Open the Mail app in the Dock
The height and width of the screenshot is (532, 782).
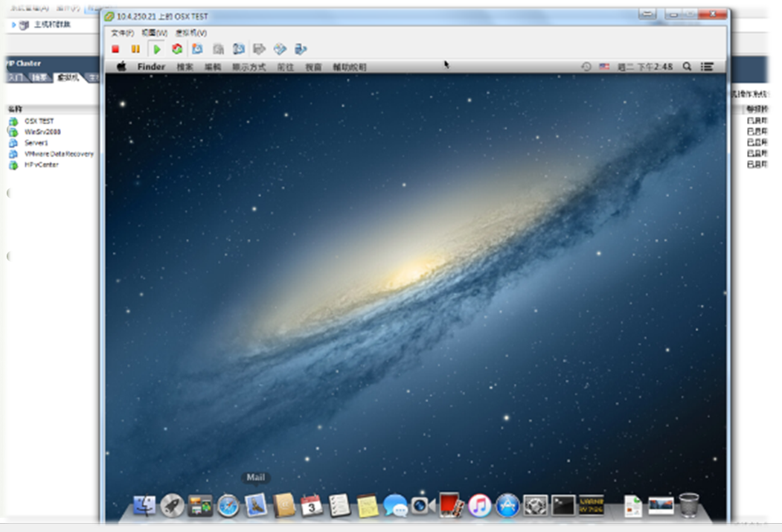256,505
